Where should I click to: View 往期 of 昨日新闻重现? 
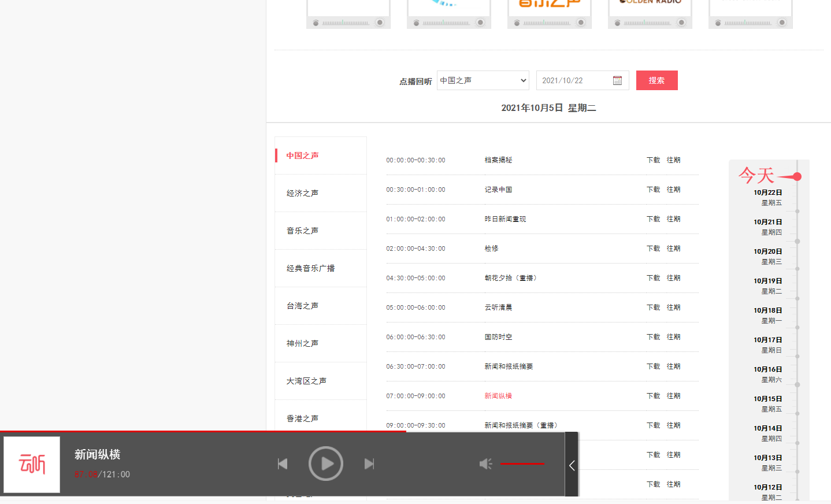[674, 219]
